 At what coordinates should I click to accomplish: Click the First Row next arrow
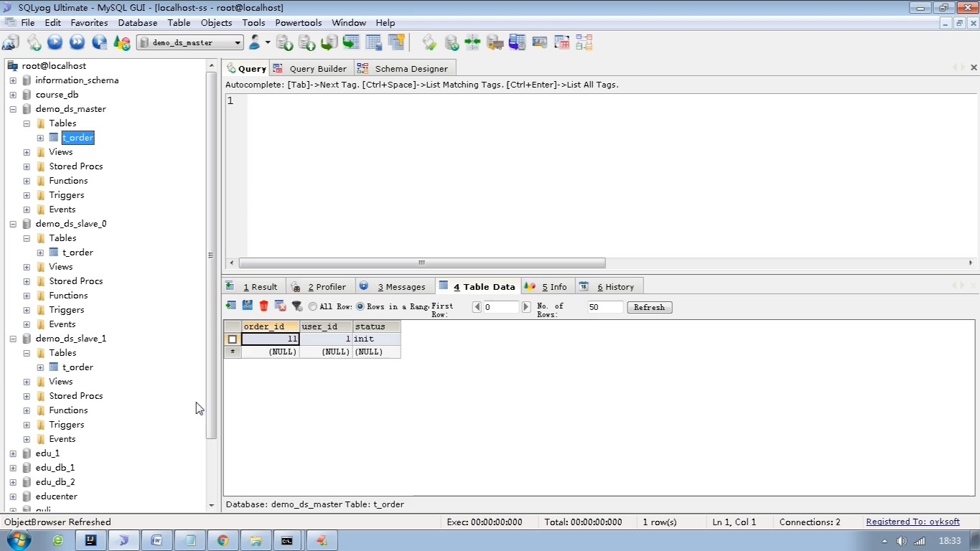(526, 307)
